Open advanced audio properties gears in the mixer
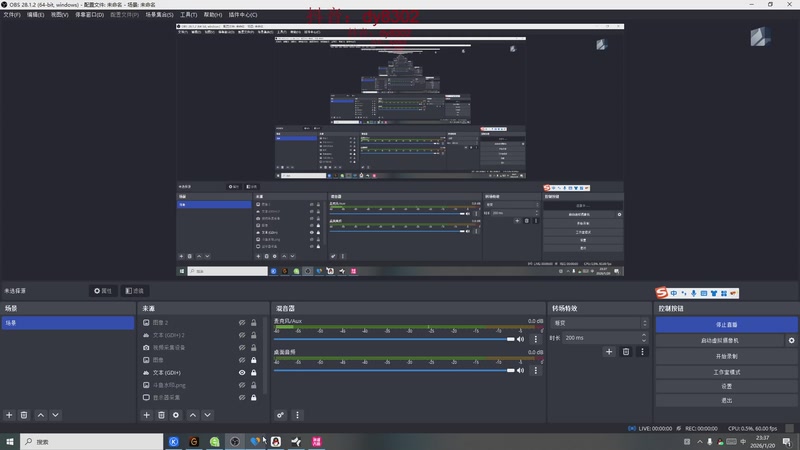This screenshot has height=450, width=800. point(280,415)
